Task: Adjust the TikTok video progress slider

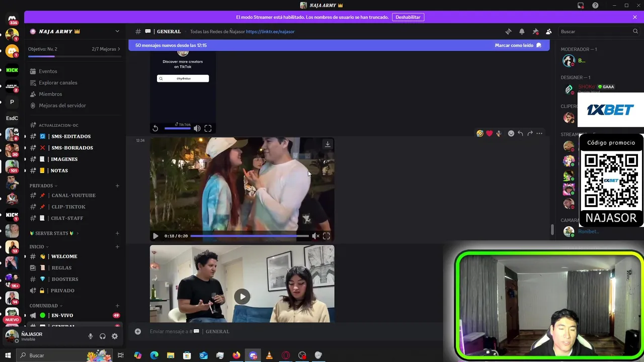Action: coord(177,128)
